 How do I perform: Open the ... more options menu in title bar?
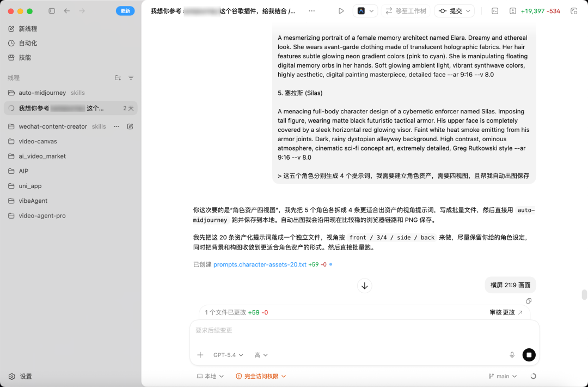pos(313,10)
